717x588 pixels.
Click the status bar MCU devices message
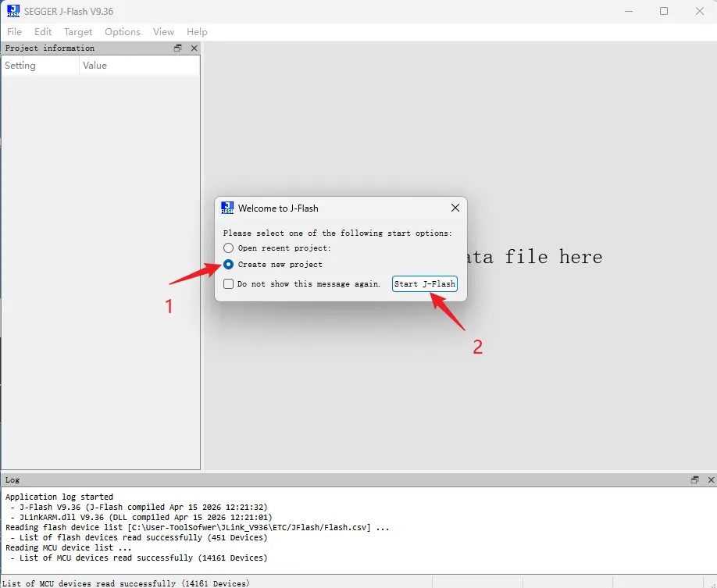click(126, 583)
